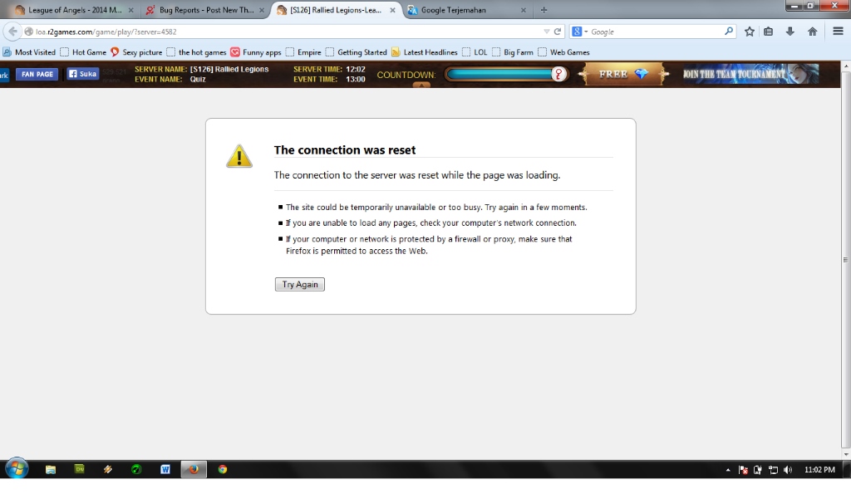The image size is (851, 504).
Task: Reload the page with the refresh icon
Action: click(558, 32)
